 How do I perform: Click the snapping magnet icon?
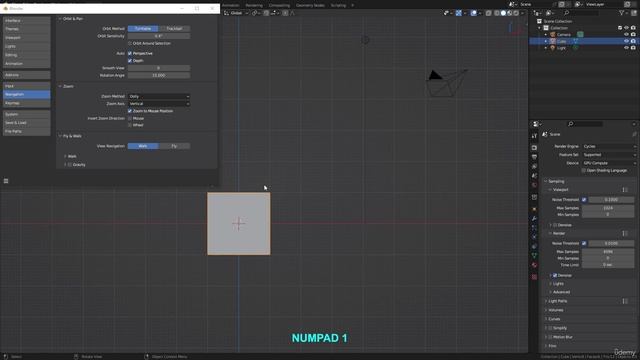click(266, 13)
